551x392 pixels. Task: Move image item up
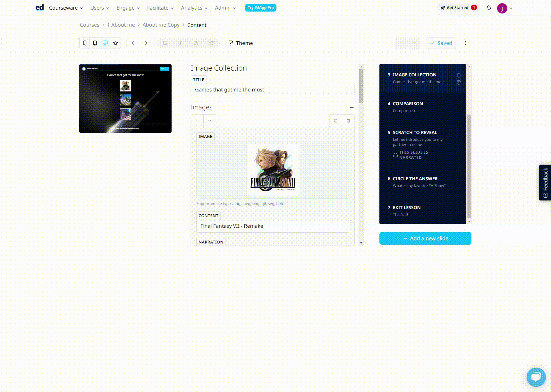click(197, 121)
